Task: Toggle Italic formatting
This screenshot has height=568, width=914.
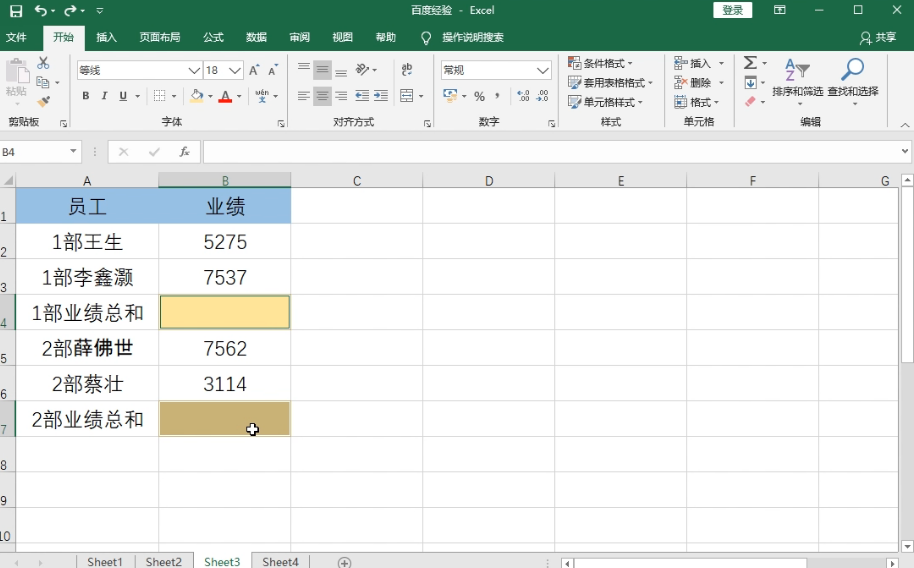Action: tap(104, 96)
